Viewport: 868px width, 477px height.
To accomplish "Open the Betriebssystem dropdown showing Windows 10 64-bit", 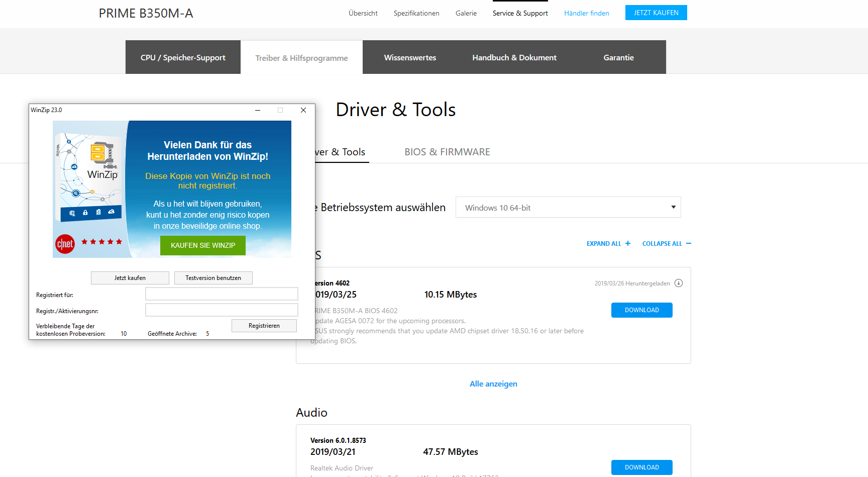I will [568, 207].
